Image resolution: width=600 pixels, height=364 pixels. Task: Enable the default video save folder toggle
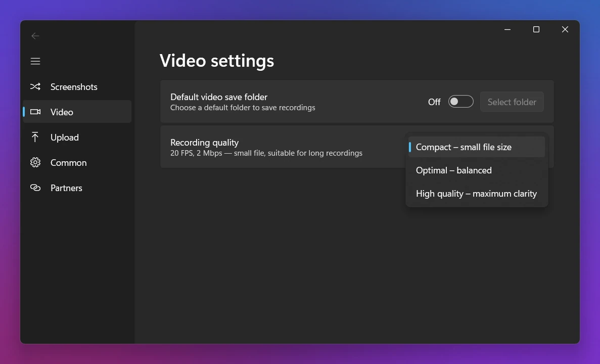pyautogui.click(x=460, y=102)
